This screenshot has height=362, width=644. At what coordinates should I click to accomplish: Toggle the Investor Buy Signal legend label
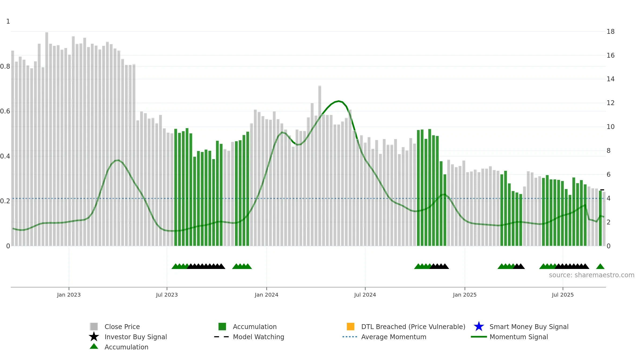(136, 337)
